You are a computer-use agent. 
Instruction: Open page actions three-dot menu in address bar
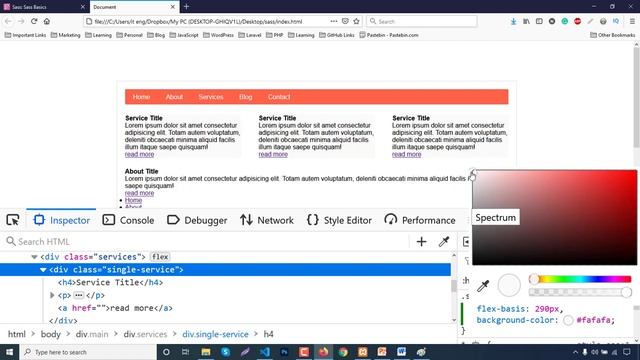coord(334,21)
